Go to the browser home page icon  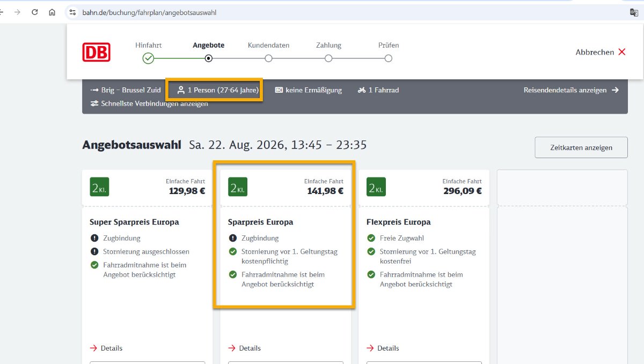click(x=52, y=12)
